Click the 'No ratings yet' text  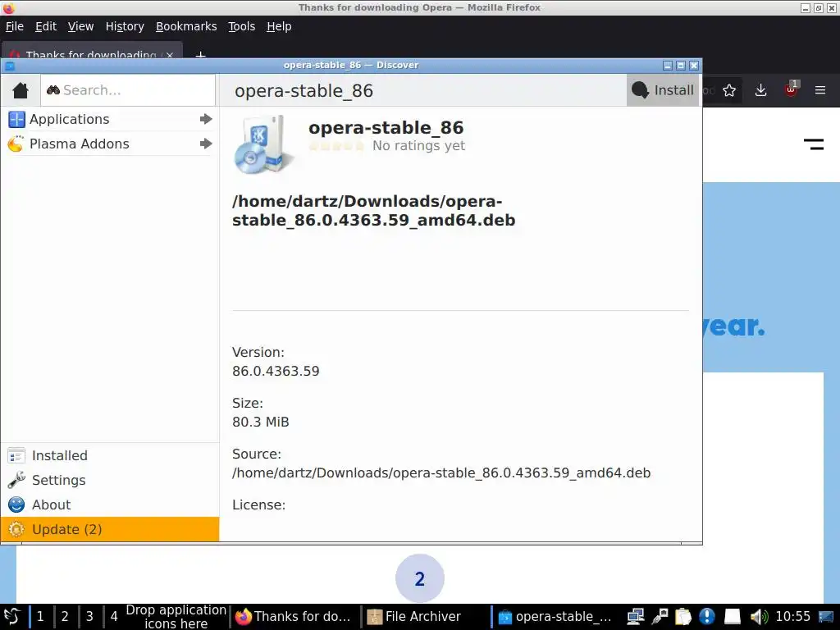(419, 146)
